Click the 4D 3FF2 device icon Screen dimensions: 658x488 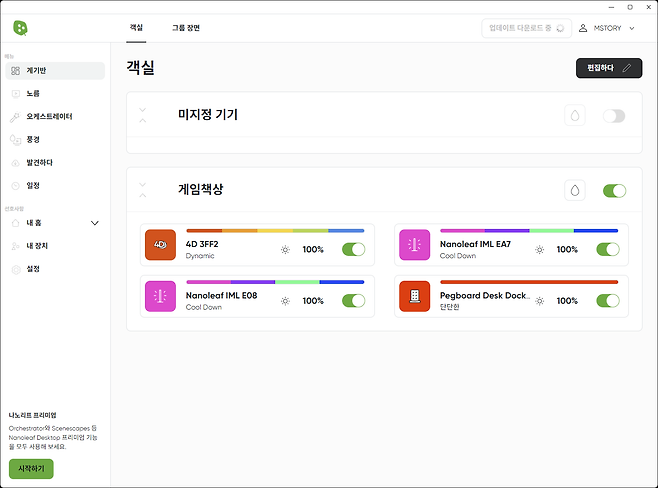160,244
